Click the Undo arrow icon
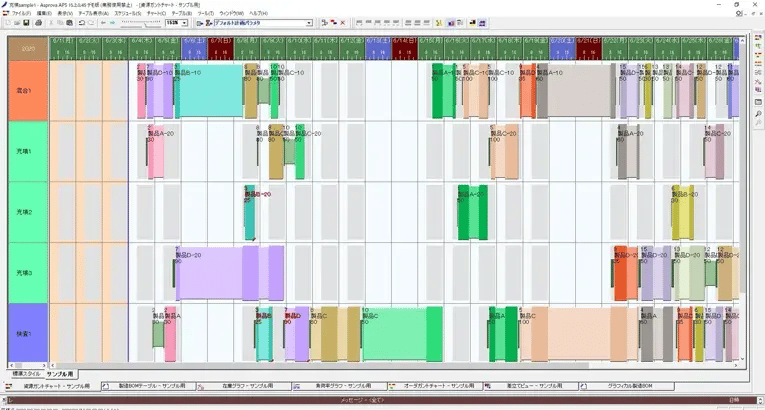The height and width of the screenshot is (410, 765). pos(82,22)
